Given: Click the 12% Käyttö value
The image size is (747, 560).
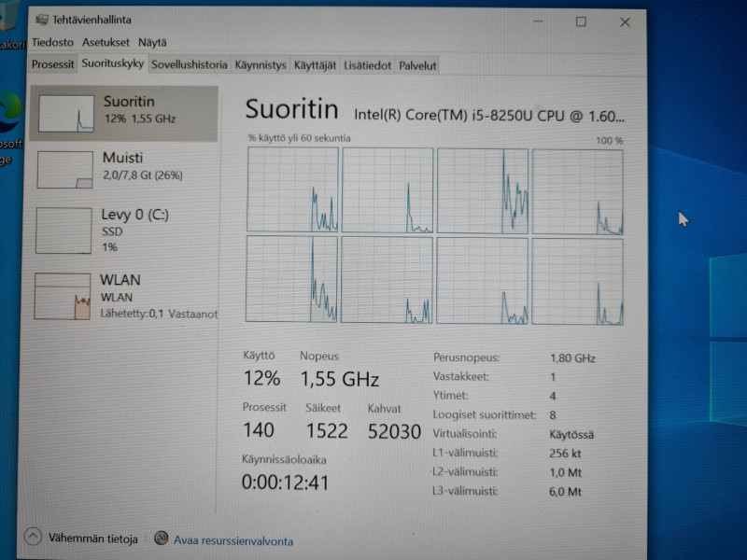Looking at the screenshot, I should point(261,378).
